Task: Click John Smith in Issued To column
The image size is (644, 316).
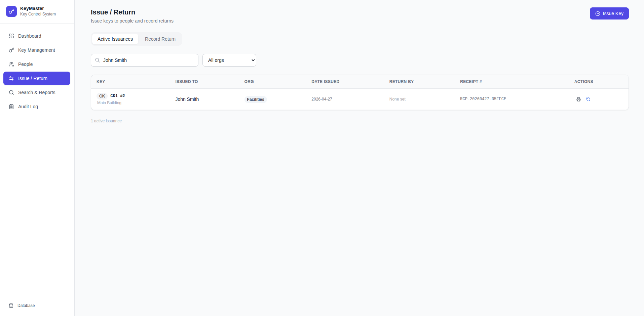Action: point(187,99)
